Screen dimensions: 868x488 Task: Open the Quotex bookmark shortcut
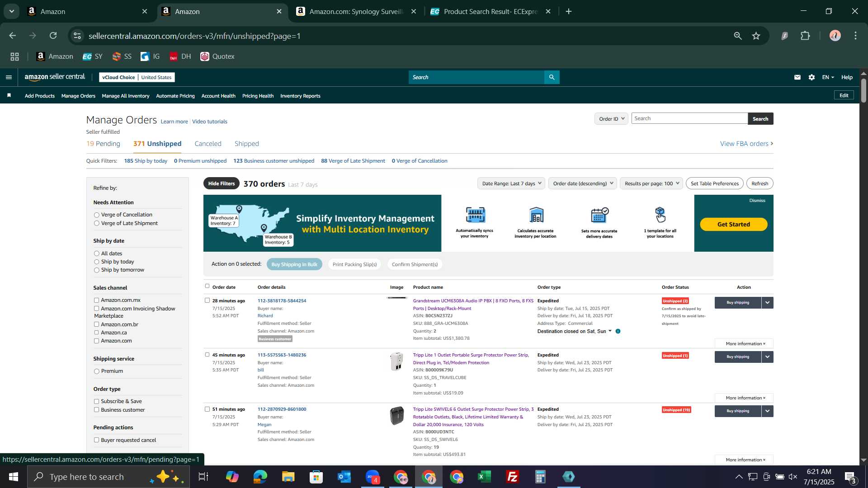[217, 56]
